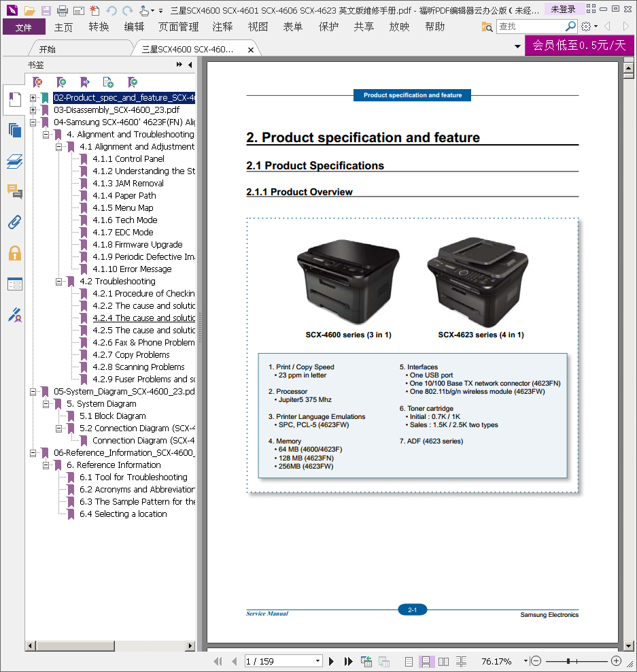Viewport: 637px width, 672px height.
Task: Switch to the 主页 ribbon tab
Action: pos(63,27)
